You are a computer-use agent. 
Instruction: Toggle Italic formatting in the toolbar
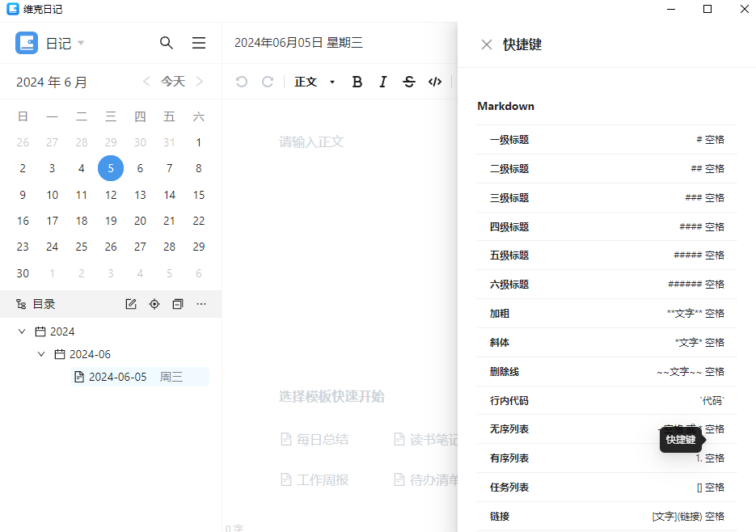[x=382, y=82]
